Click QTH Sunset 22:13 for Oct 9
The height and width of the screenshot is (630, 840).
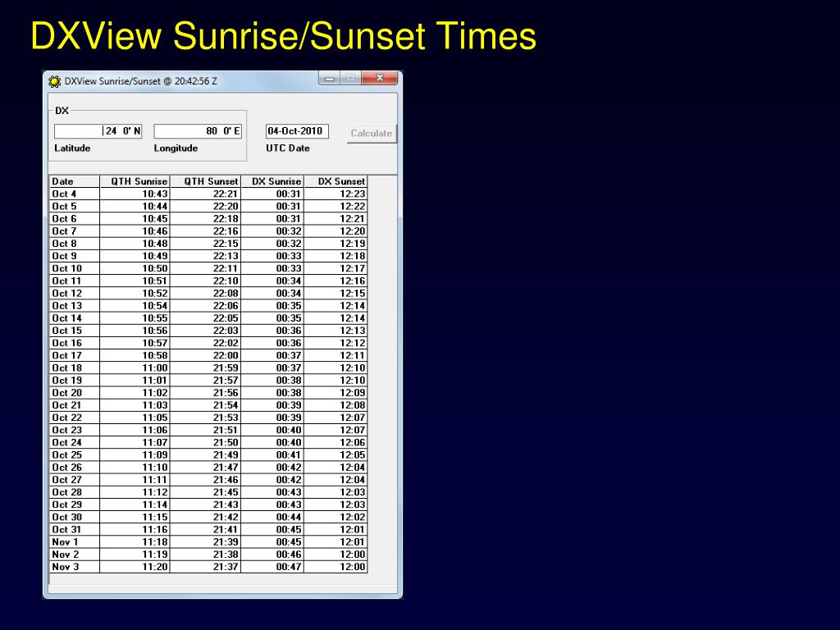click(x=206, y=256)
